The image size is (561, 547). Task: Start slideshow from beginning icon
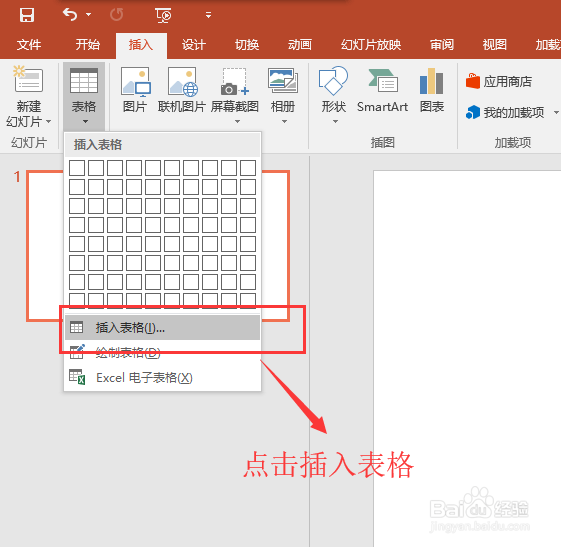163,15
